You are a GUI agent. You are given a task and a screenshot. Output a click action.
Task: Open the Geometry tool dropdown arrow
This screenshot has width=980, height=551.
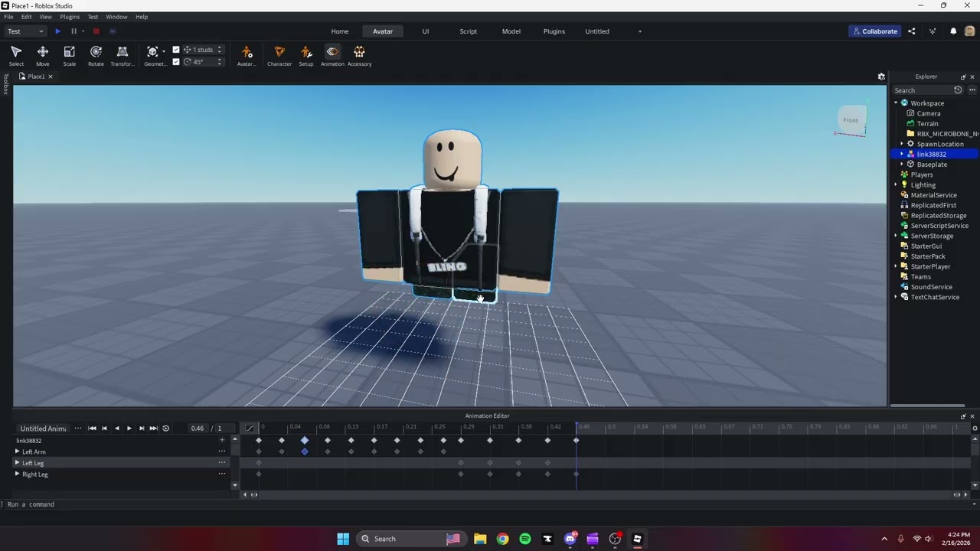pos(163,52)
